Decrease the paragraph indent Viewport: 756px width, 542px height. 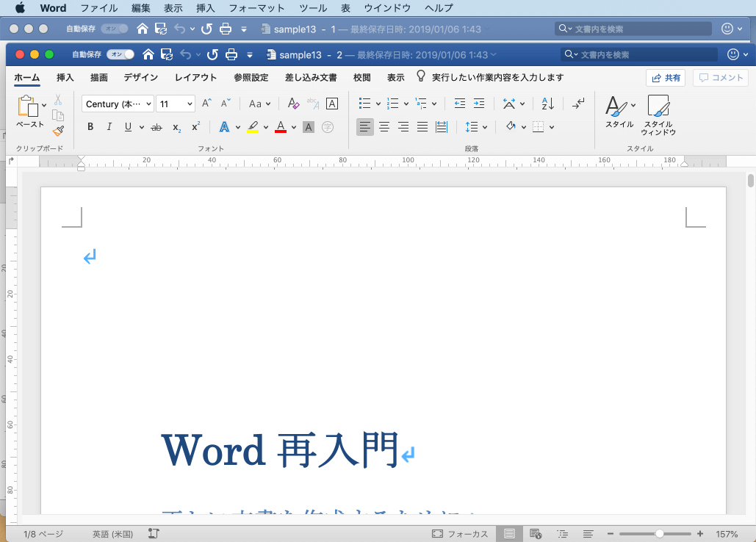(459, 103)
